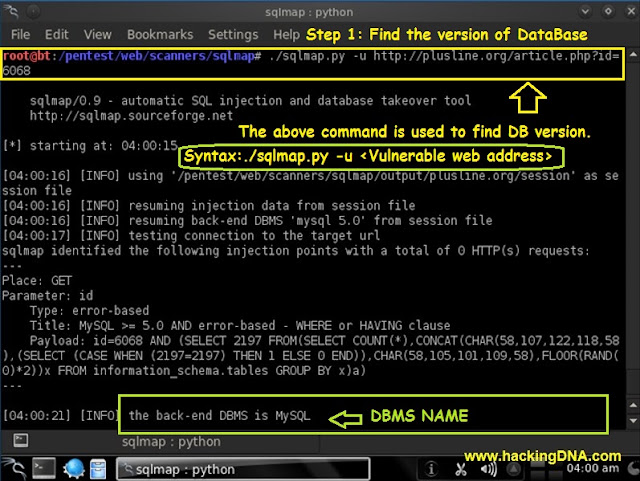640x481 pixels.
Task: Launch the blue globe web browser icon
Action: [x=74, y=469]
